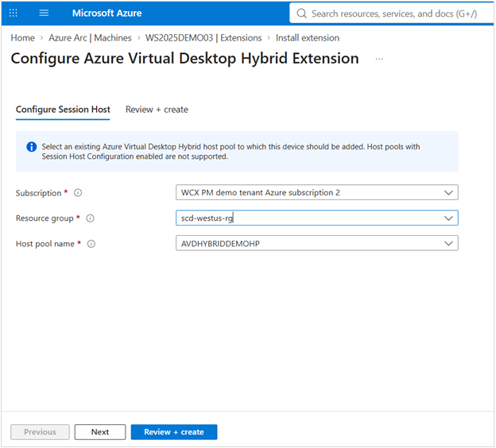Open the hamburger portal menu
This screenshot has width=496, height=448.
[44, 13]
